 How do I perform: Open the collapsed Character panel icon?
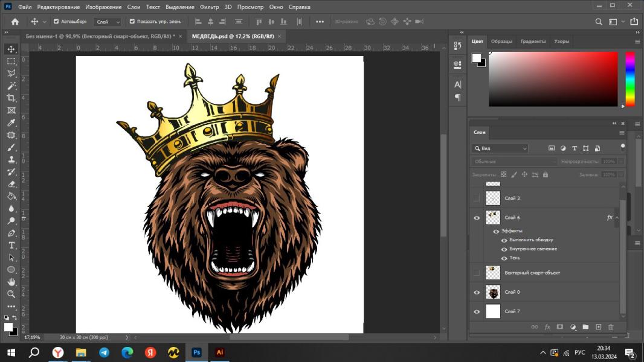click(457, 84)
